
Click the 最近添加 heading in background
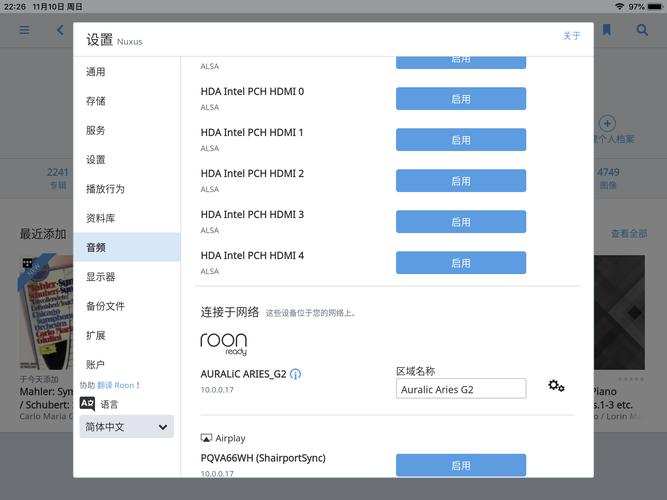point(43,234)
